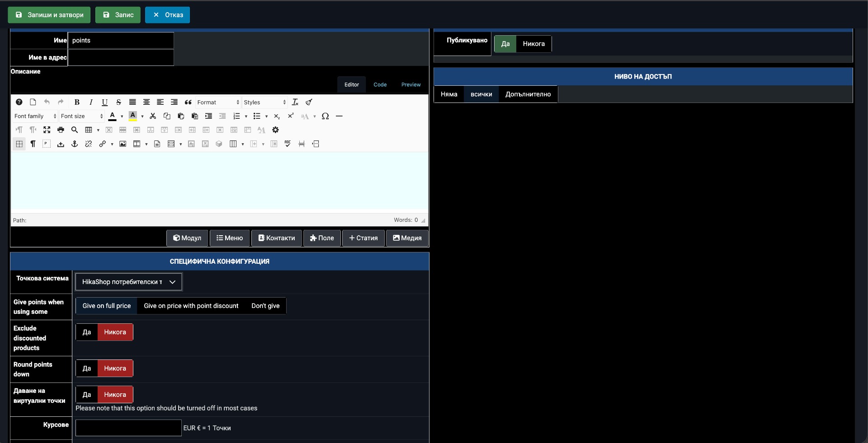Insert an anchor in the editor
The height and width of the screenshot is (443, 868).
(75, 144)
